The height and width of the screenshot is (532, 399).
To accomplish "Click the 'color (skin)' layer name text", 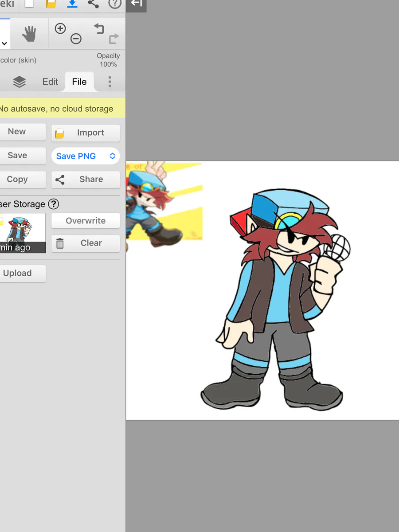I will [x=18, y=60].
